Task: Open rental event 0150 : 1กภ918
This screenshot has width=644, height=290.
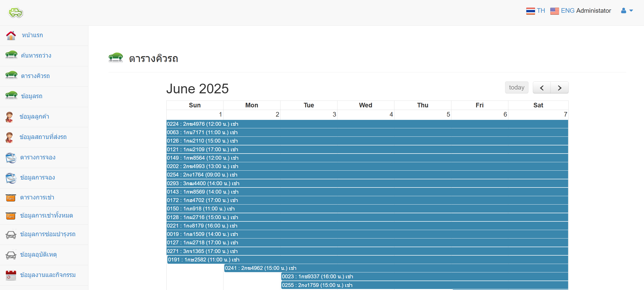Action: tap(367, 209)
